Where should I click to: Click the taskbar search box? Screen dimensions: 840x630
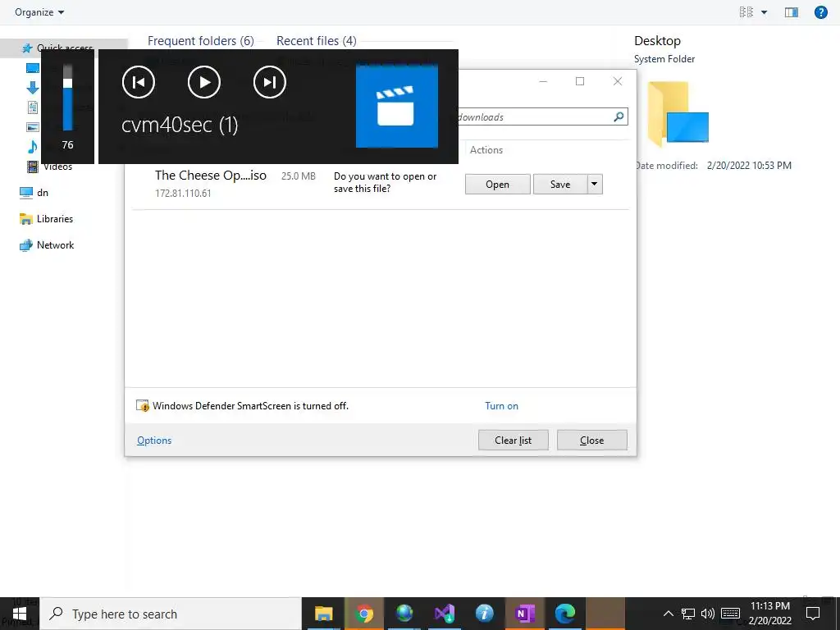(171, 614)
